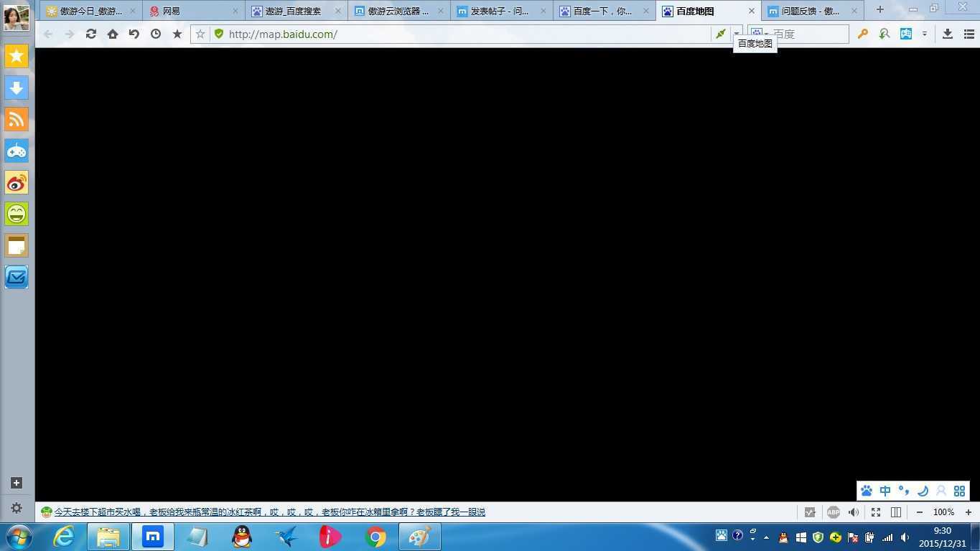Open the Weibo sidebar icon

coord(17,182)
